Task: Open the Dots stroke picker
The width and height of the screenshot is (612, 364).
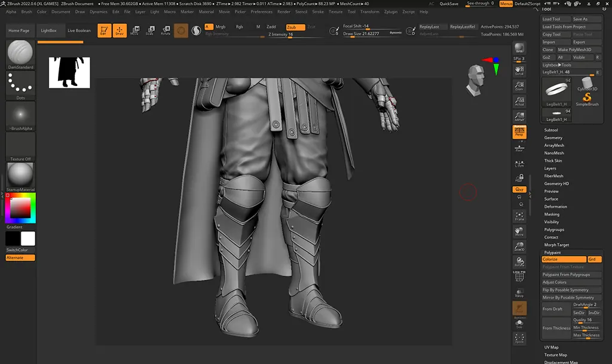Action: 20,85
